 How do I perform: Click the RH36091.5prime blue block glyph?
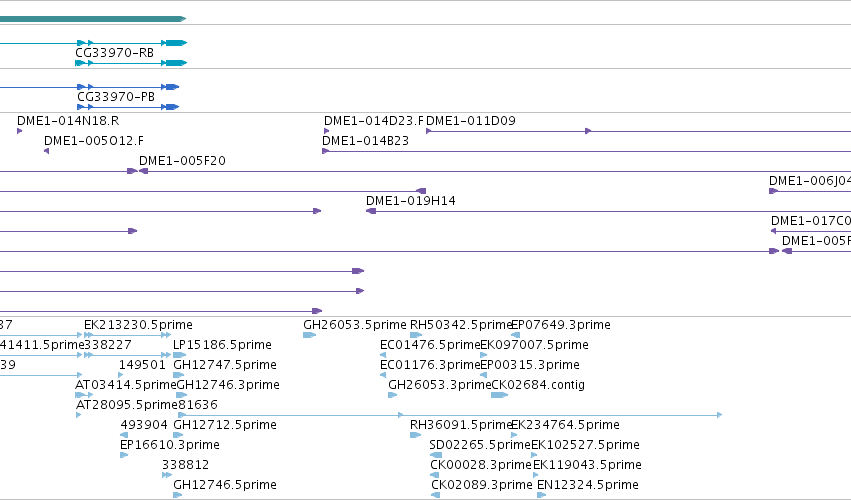pos(415,435)
